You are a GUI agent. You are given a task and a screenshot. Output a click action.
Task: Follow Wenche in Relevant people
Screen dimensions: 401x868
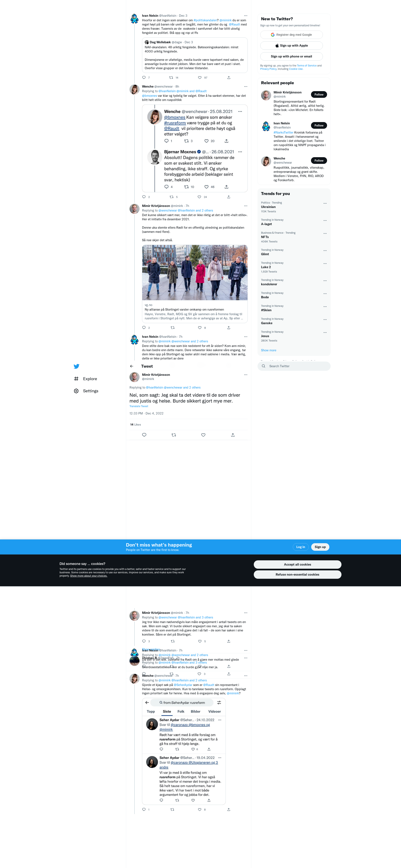(319, 160)
